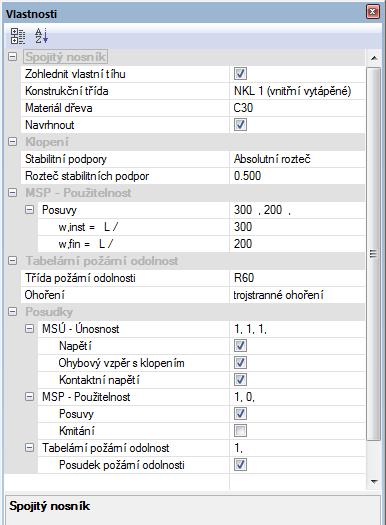This screenshot has height=525, width=386.
Task: Select the Kmitání row label
Action: coord(77,431)
